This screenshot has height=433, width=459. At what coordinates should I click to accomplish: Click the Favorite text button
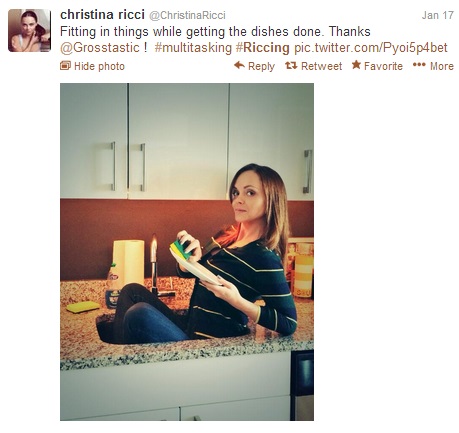(383, 66)
